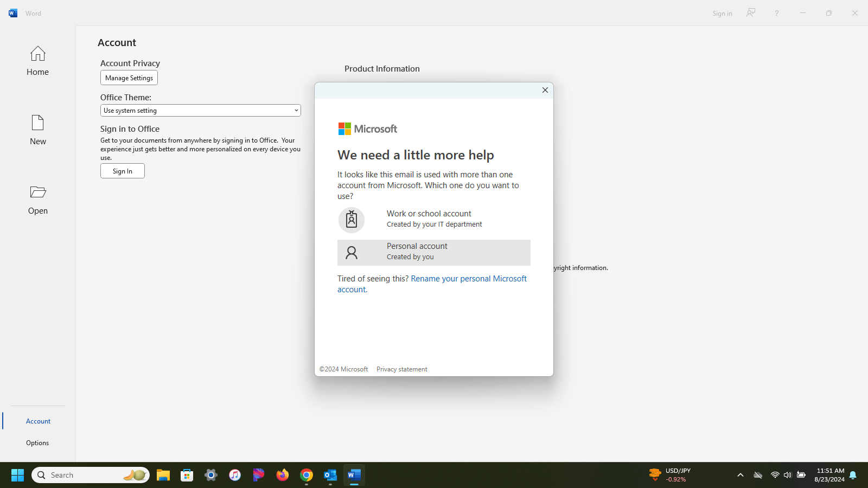This screenshot has width=868, height=488.
Task: Expand the Office Theme dropdown
Action: [201, 111]
